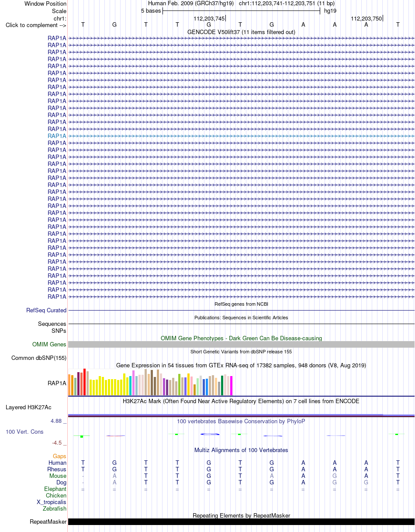Click the RefSeq Curated intron line
The width and height of the screenshot is (415, 532).
pos(241,310)
